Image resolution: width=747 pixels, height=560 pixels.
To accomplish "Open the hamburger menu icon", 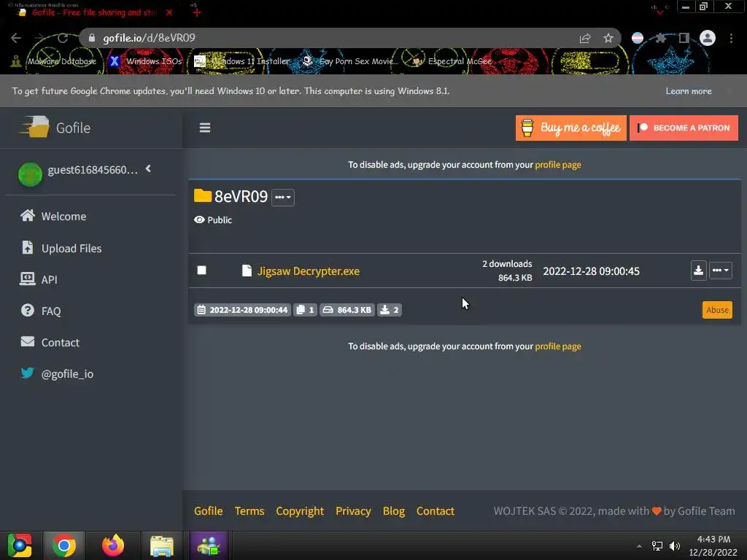I will click(x=205, y=128).
